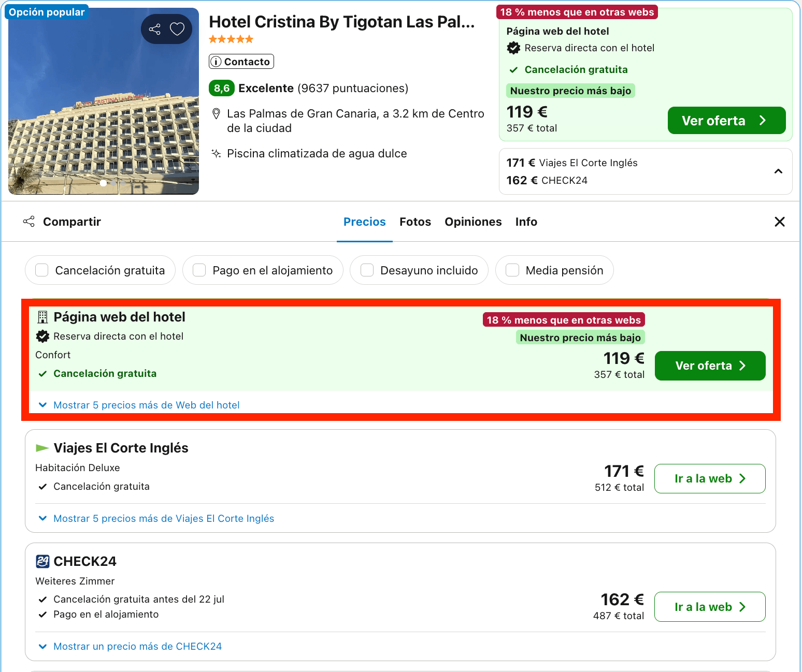
Task: Toggle Cancelación gratuita filter checkbox
Action: coord(42,270)
